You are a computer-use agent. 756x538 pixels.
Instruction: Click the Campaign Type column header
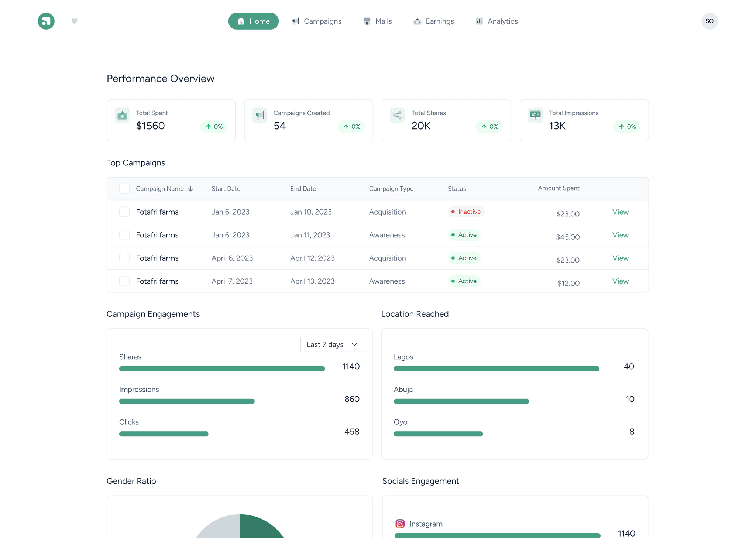point(391,189)
